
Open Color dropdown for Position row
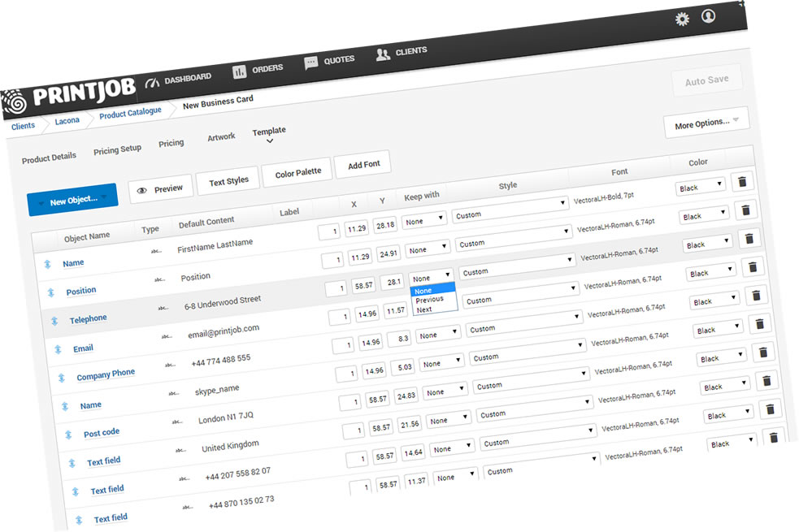pyautogui.click(x=704, y=215)
